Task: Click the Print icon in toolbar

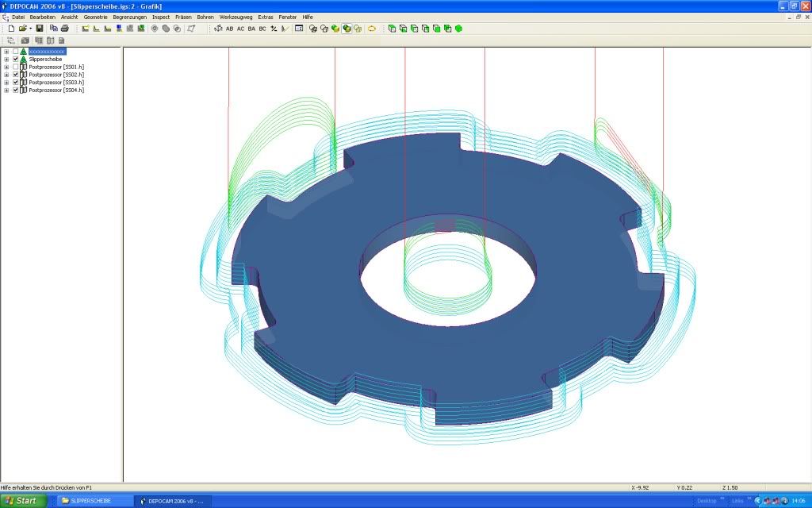Action: (x=65, y=29)
